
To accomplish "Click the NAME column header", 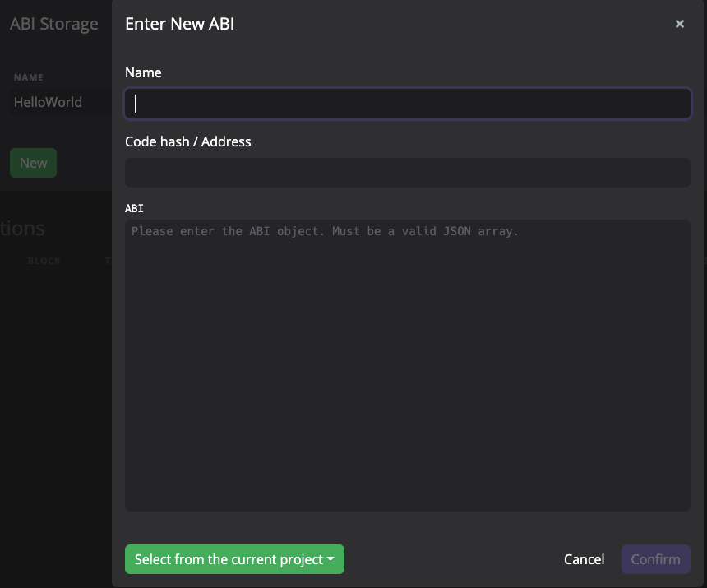I will pyautogui.click(x=29, y=77).
